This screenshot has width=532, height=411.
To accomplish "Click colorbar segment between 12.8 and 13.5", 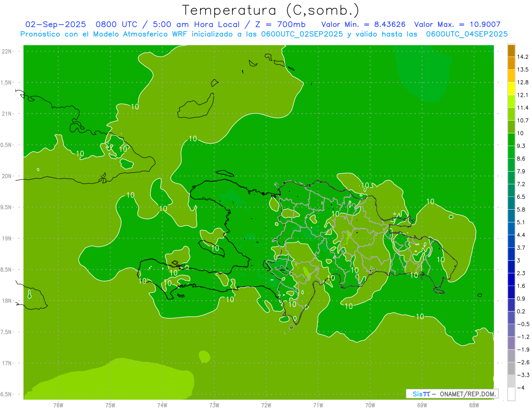I will tap(511, 76).
